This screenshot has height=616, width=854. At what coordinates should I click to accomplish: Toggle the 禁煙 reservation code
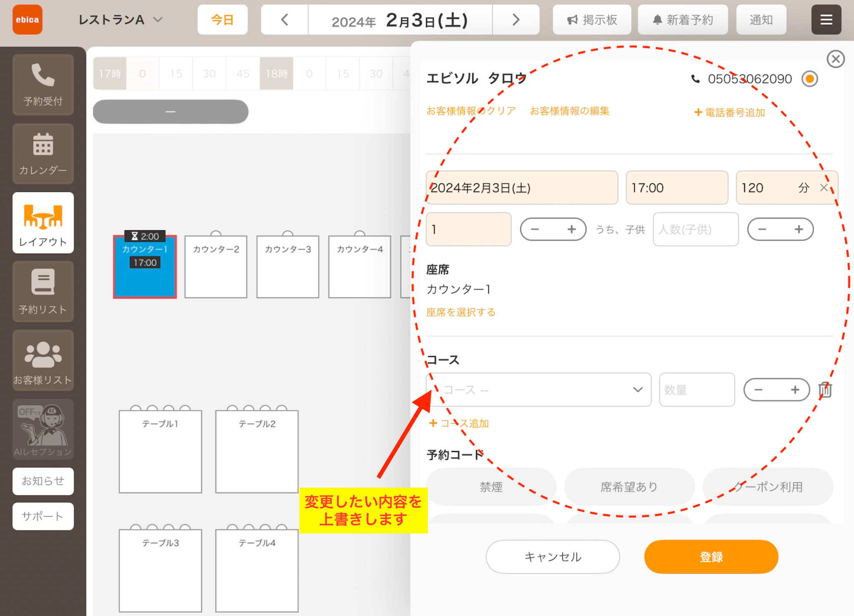point(491,487)
